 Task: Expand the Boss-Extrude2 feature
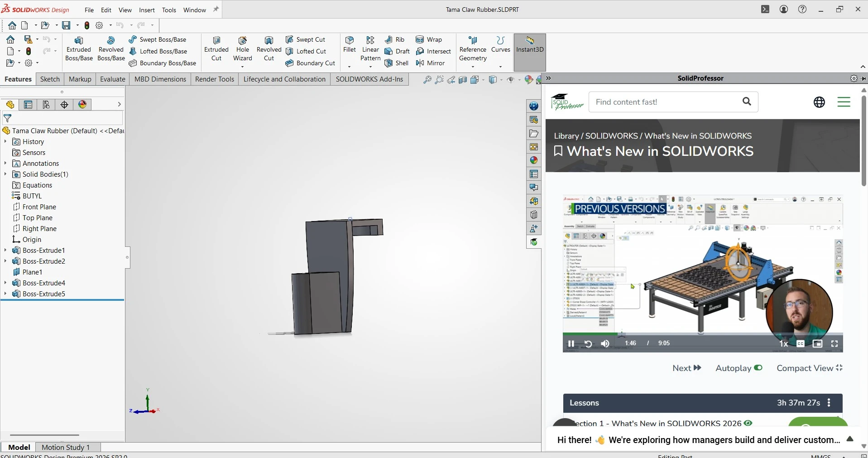[5, 261]
